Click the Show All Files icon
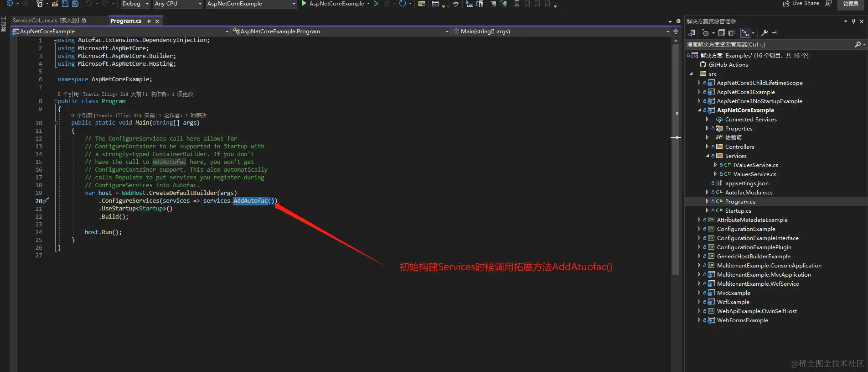This screenshot has width=868, height=372. (x=731, y=33)
